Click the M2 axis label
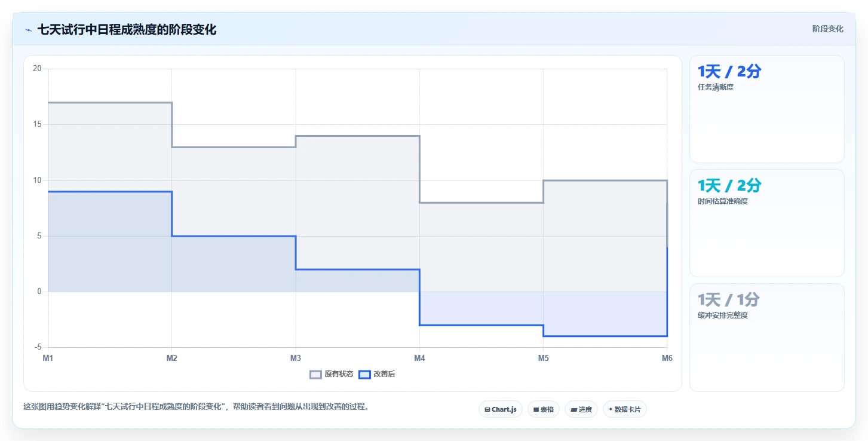The height and width of the screenshot is (441, 868). 172,359
